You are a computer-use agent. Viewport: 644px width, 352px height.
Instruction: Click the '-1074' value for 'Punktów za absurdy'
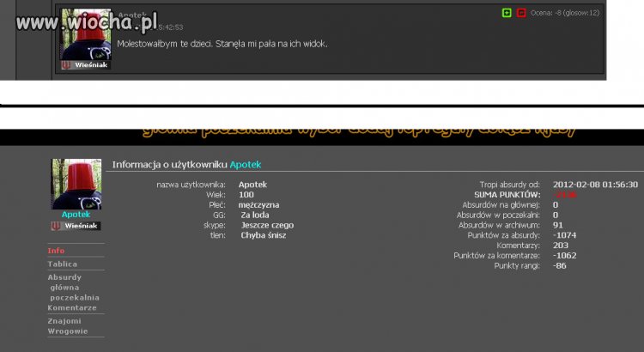click(x=564, y=235)
